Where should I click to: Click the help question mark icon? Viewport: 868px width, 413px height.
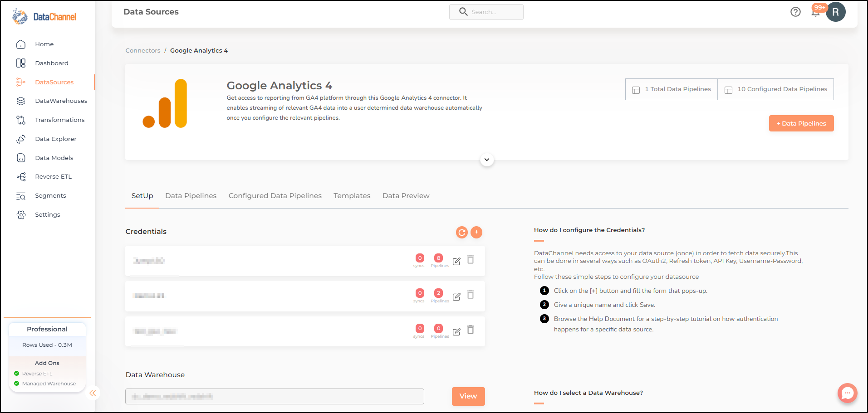pyautogui.click(x=795, y=12)
